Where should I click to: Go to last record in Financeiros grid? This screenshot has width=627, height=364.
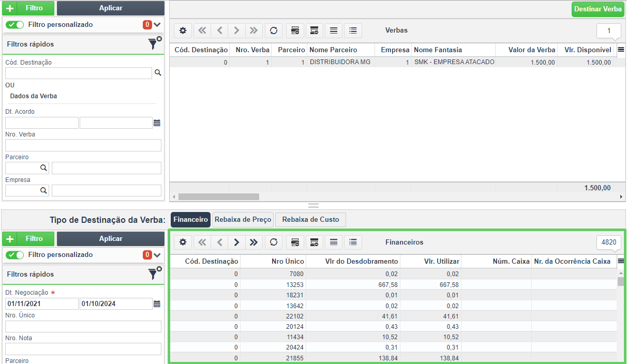point(253,242)
